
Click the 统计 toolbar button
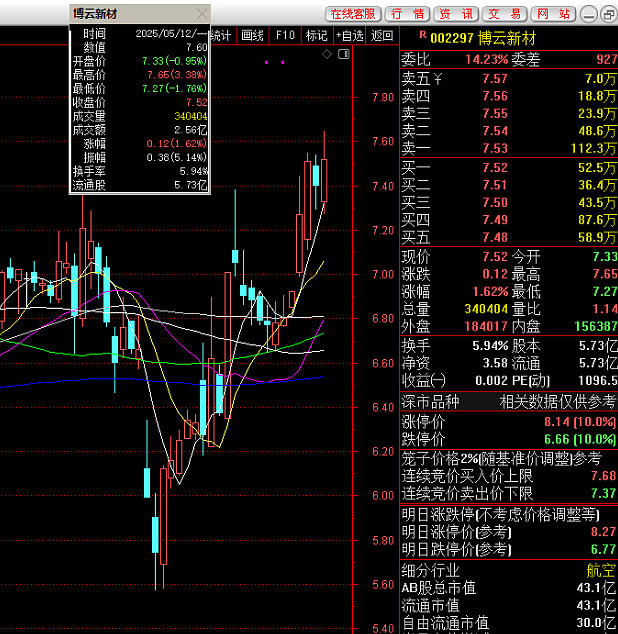pyautogui.click(x=222, y=36)
